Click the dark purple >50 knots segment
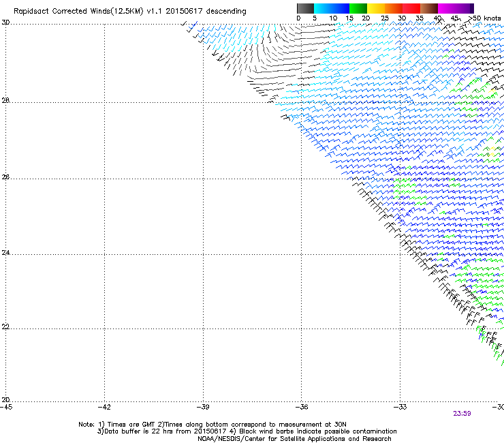504x443 pixels. [x=472, y=8]
